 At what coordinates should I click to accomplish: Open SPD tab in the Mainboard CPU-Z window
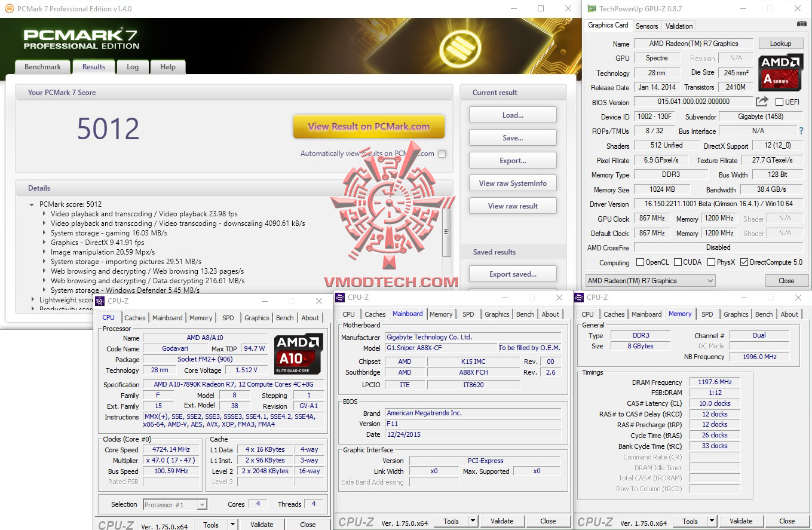tap(468, 314)
